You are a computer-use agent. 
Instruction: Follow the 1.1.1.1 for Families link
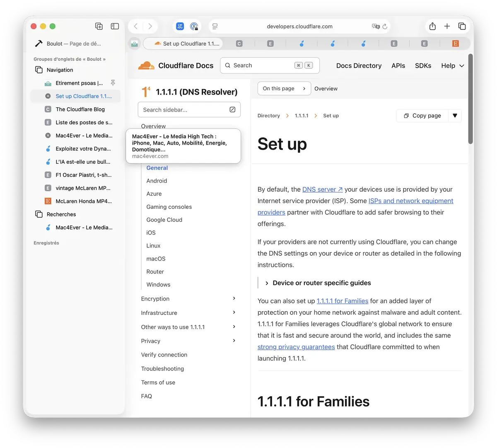point(342,301)
